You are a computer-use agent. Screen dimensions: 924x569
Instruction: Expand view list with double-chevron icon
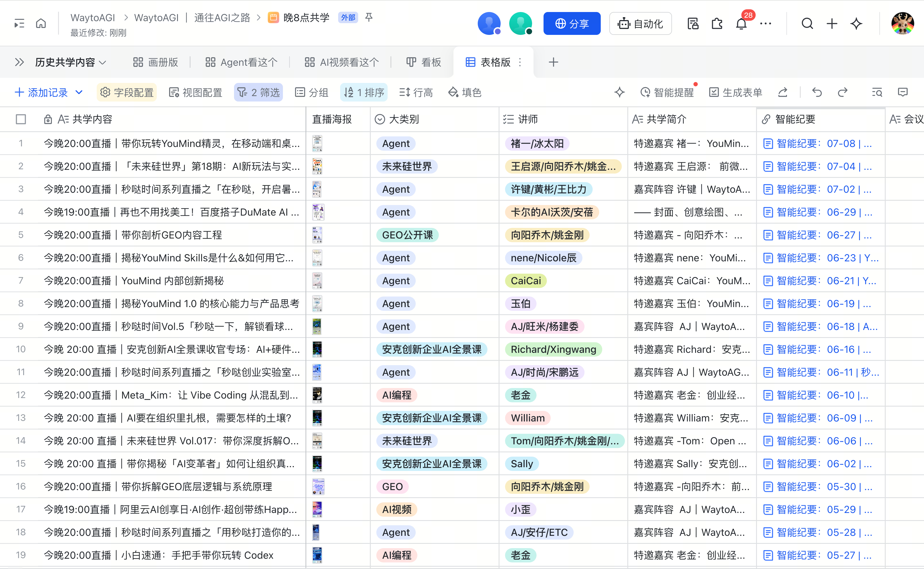(x=19, y=62)
